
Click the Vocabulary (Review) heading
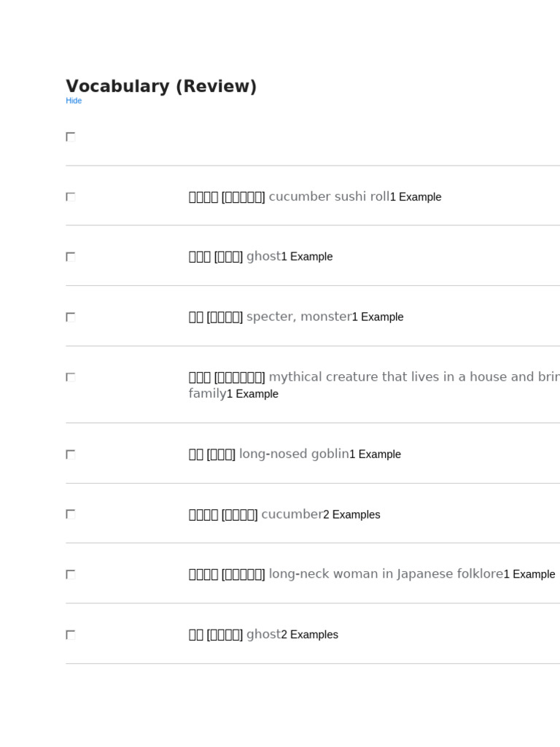click(x=161, y=86)
